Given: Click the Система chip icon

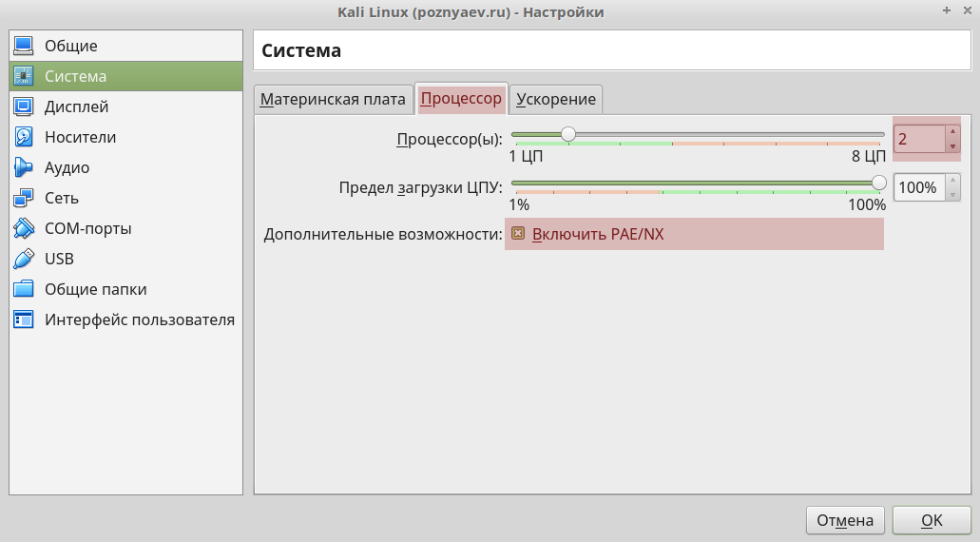Looking at the screenshot, I should pyautogui.click(x=24, y=76).
